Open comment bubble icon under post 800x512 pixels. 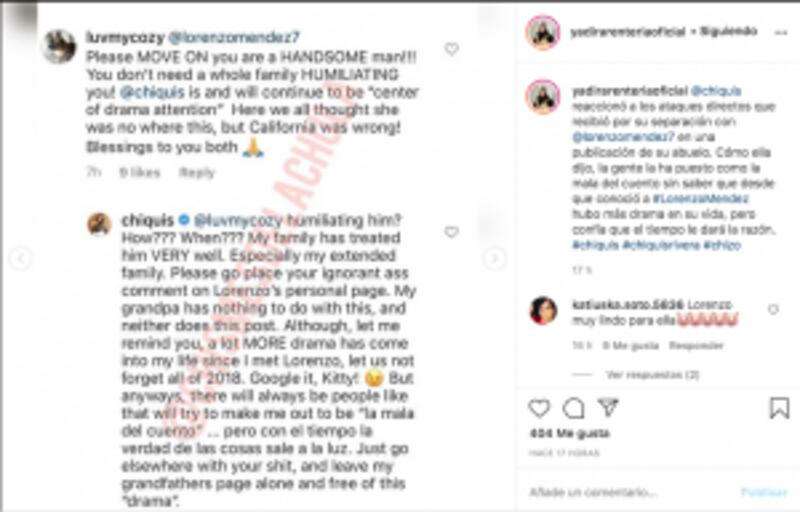pyautogui.click(x=573, y=408)
